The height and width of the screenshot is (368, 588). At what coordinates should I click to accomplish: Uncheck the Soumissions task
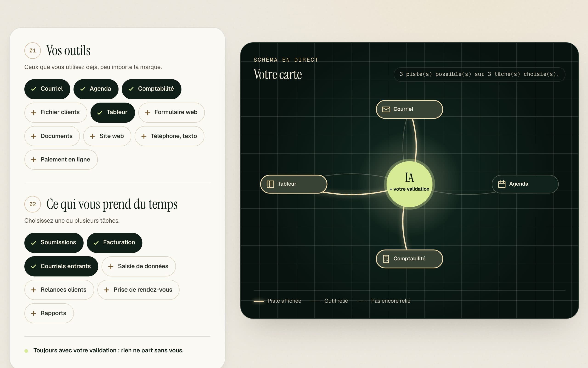tap(54, 243)
